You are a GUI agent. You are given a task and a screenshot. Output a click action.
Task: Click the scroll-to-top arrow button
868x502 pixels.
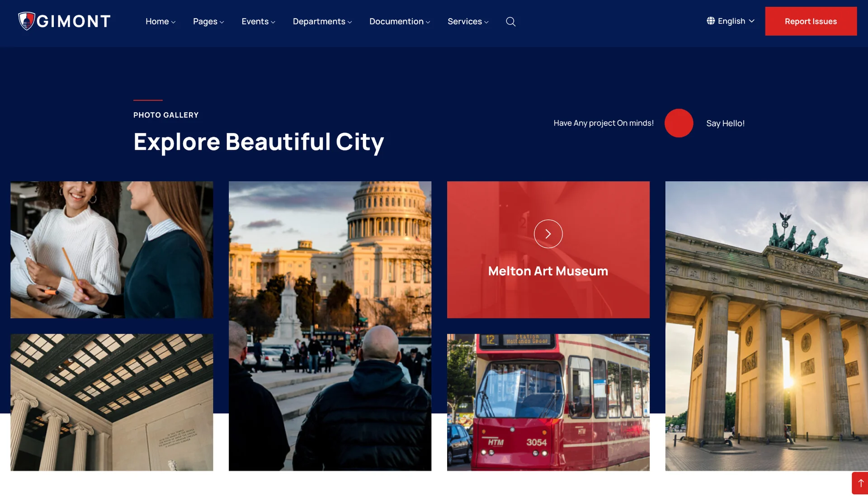coord(860,483)
